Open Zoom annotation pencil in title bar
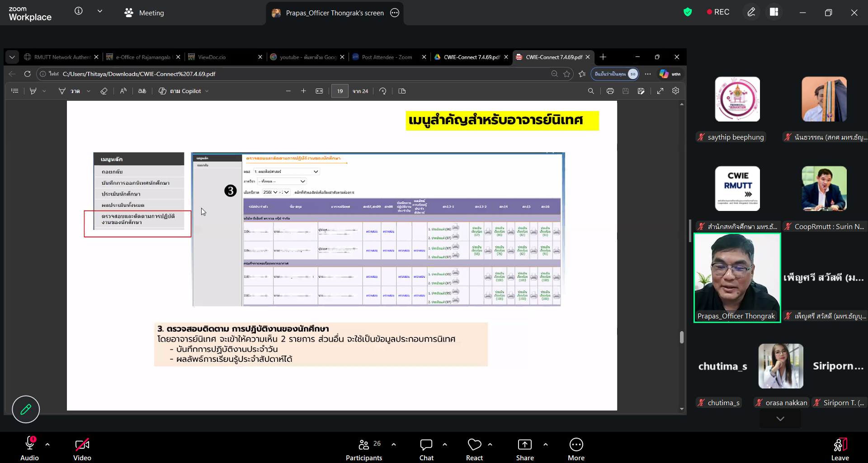Image resolution: width=868 pixels, height=463 pixels. pos(751,12)
